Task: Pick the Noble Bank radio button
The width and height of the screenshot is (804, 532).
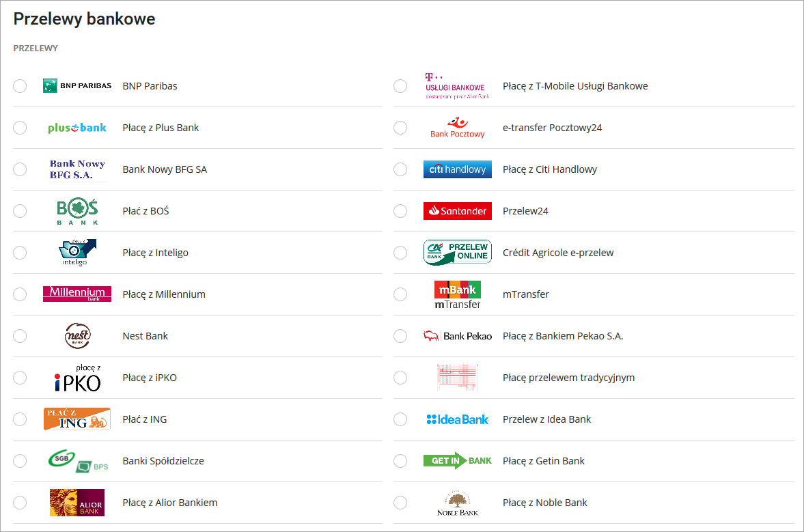Action: 400,503
